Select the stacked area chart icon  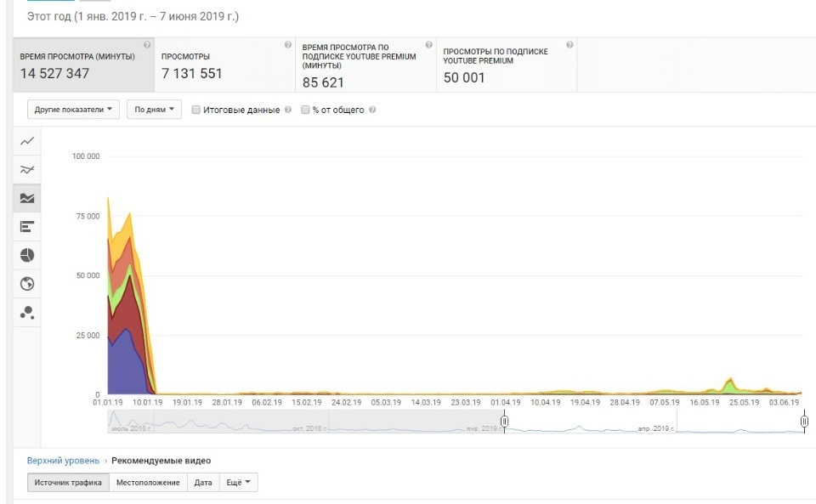click(x=27, y=198)
